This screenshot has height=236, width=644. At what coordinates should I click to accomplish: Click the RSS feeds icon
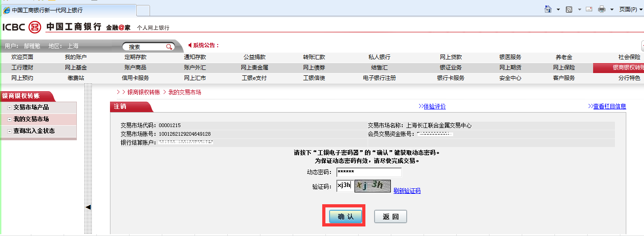569,9
